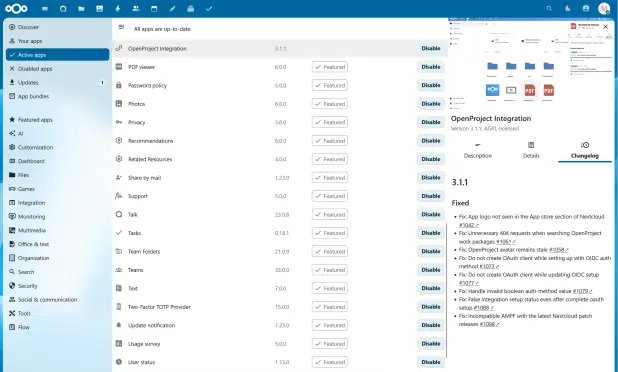Open the Files app icon in top bar

(81, 8)
